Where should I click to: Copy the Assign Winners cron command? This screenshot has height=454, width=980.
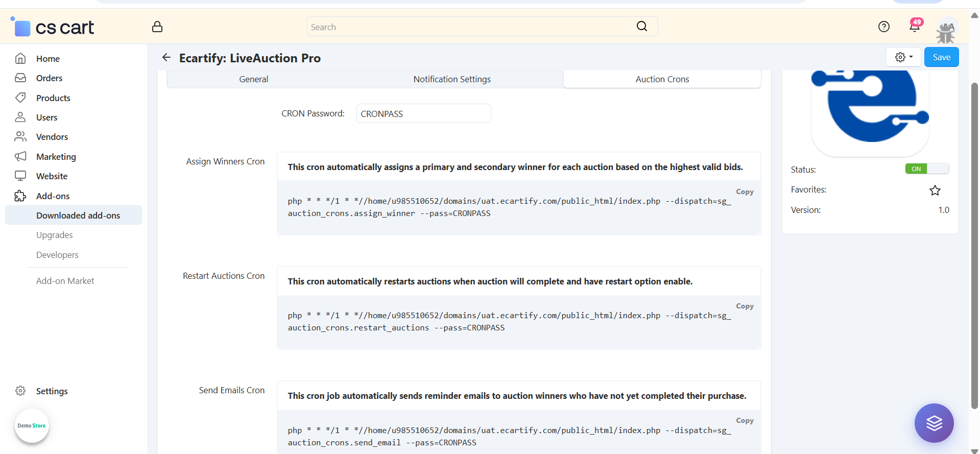click(744, 192)
